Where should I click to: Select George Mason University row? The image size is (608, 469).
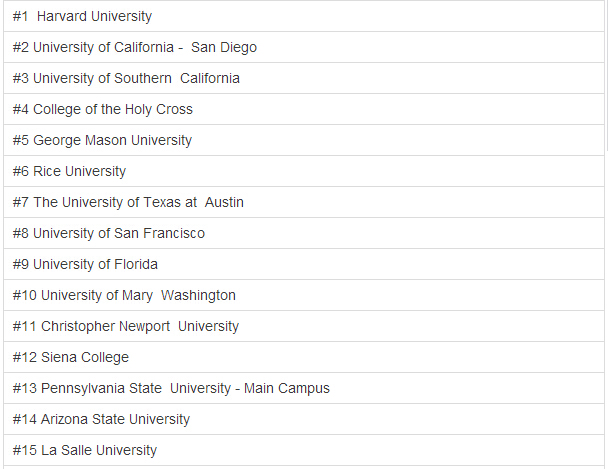102,140
